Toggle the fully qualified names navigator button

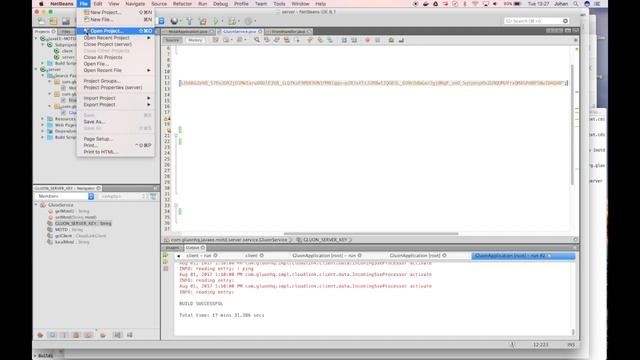[x=103, y=335]
